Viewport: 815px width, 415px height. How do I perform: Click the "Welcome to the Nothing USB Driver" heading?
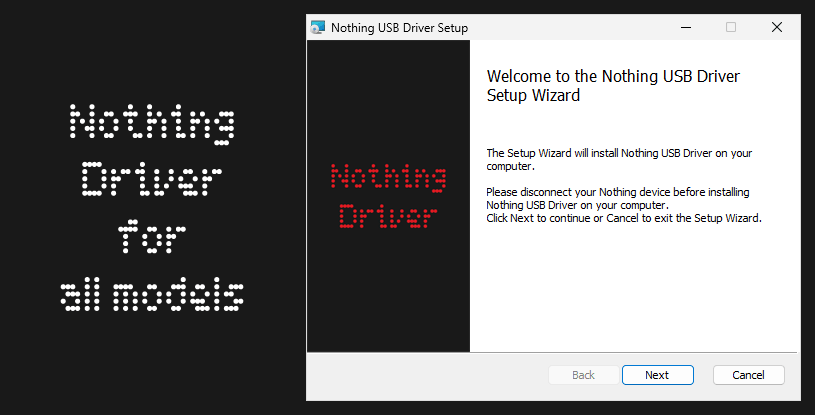(613, 86)
